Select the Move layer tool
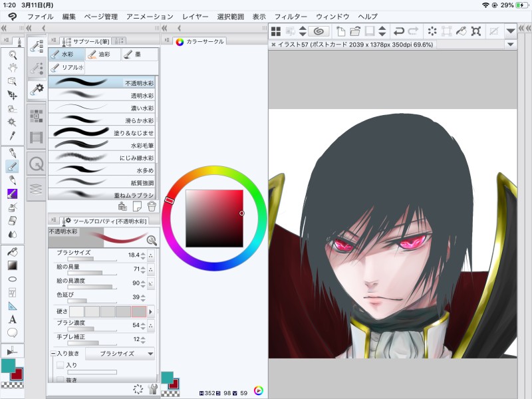The image size is (532, 399). coord(13,95)
